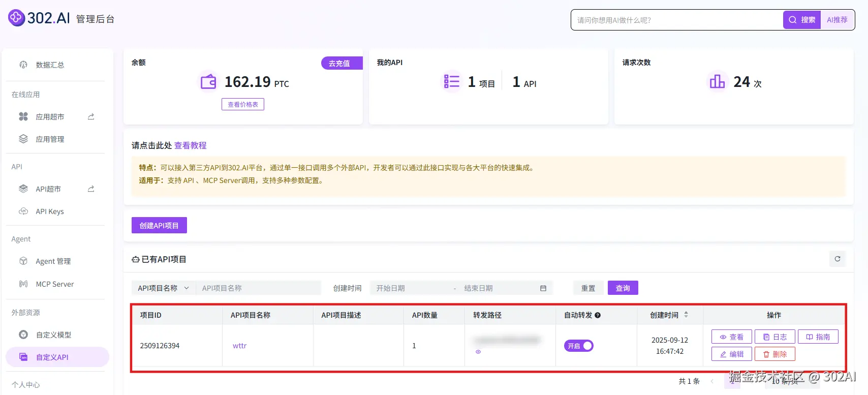The image size is (868, 395).
Task: Toggle the 开启 auto-forward switch
Action: pos(579,346)
